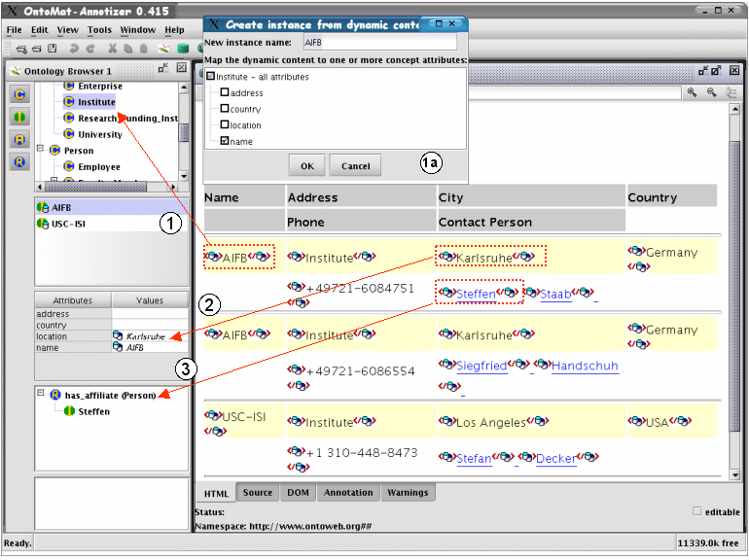Select the HTML tab
Image resolution: width=749 pixels, height=560 pixels.
coord(216,494)
